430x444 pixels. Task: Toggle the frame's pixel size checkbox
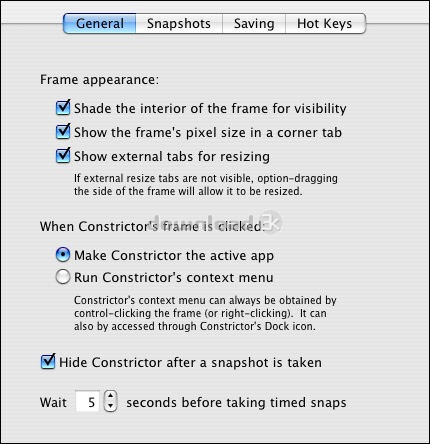[x=63, y=131]
